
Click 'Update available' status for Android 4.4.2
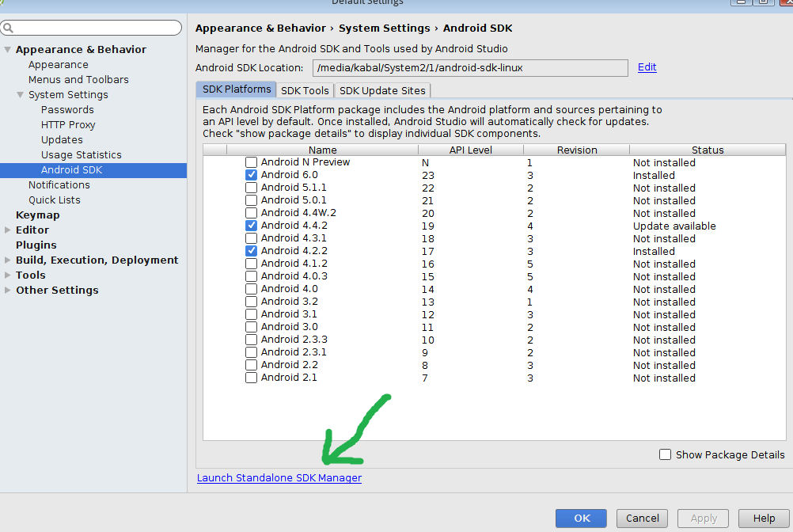tap(674, 226)
